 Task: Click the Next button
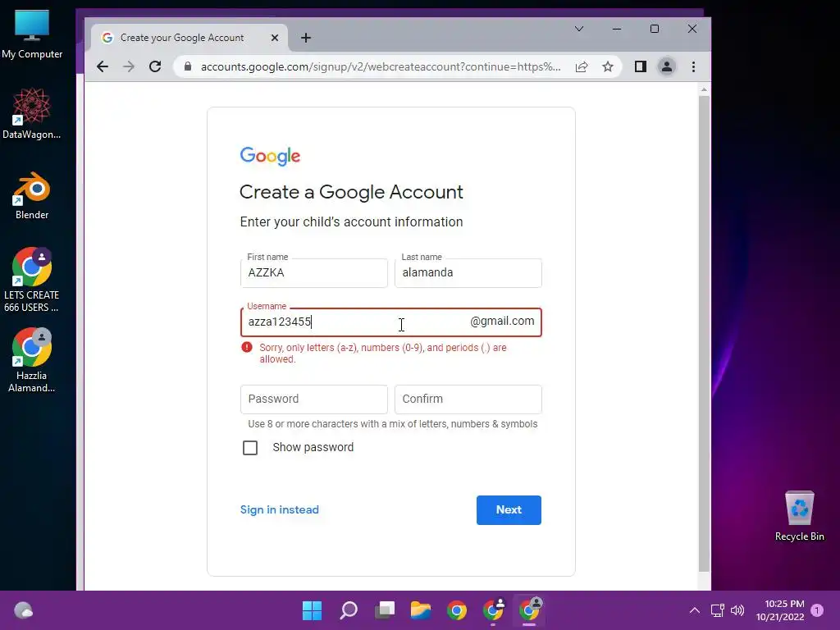(x=509, y=510)
